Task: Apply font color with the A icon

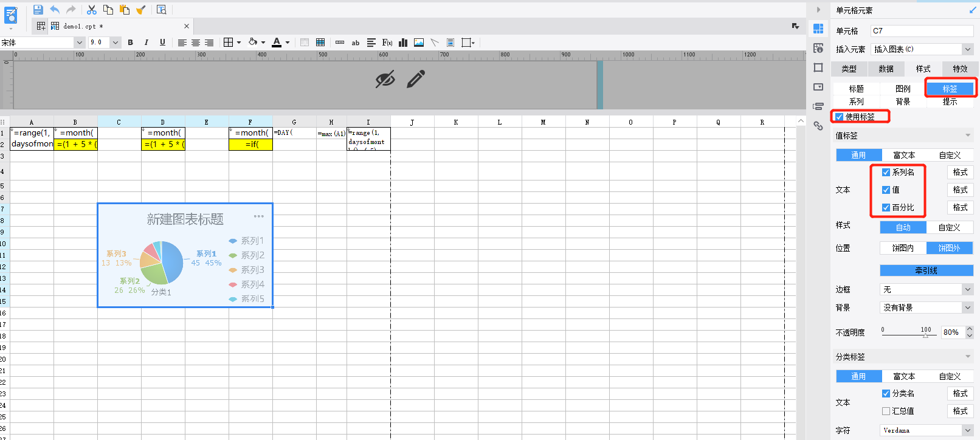Action: 277,43
